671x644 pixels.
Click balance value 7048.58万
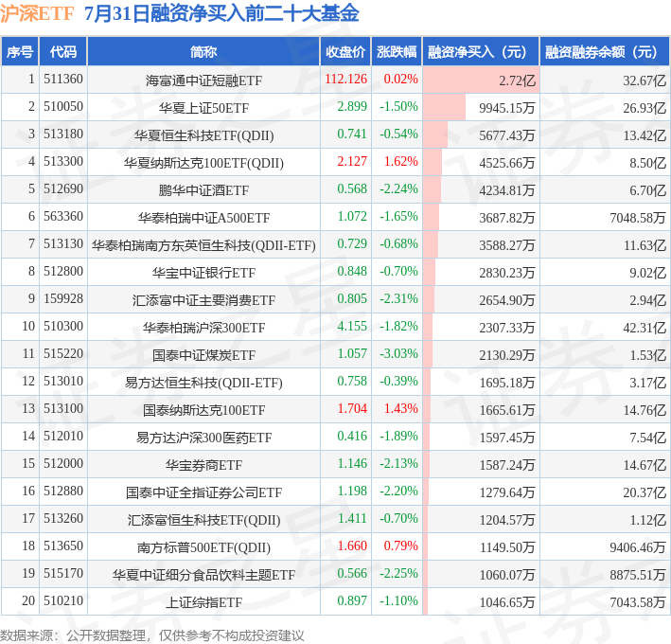click(638, 217)
